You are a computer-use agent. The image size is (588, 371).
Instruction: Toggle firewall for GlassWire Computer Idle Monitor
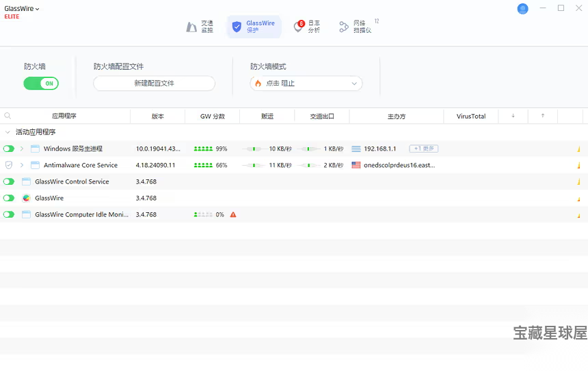[9, 215]
